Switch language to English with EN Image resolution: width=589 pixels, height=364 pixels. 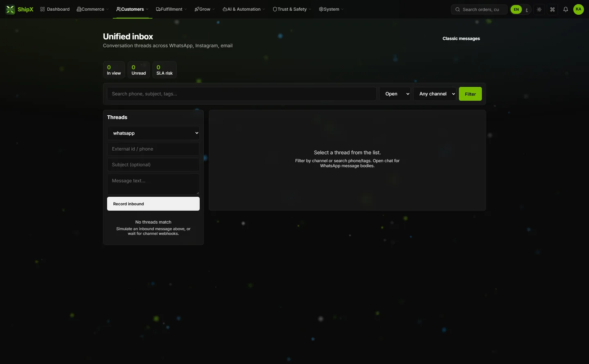point(516,9)
